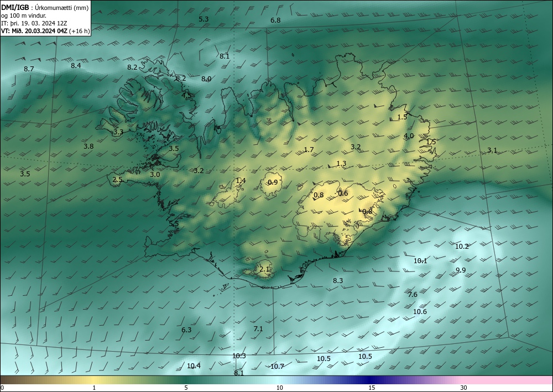Click the color scale tick labeled 15
Screen dimensions: 553x392
click(372, 388)
